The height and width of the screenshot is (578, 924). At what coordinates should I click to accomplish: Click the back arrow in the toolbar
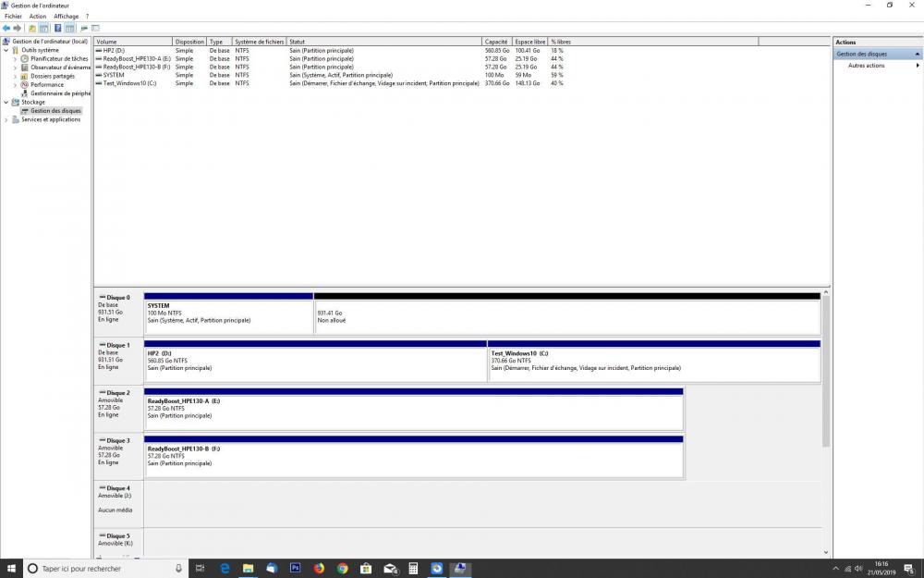[6, 28]
